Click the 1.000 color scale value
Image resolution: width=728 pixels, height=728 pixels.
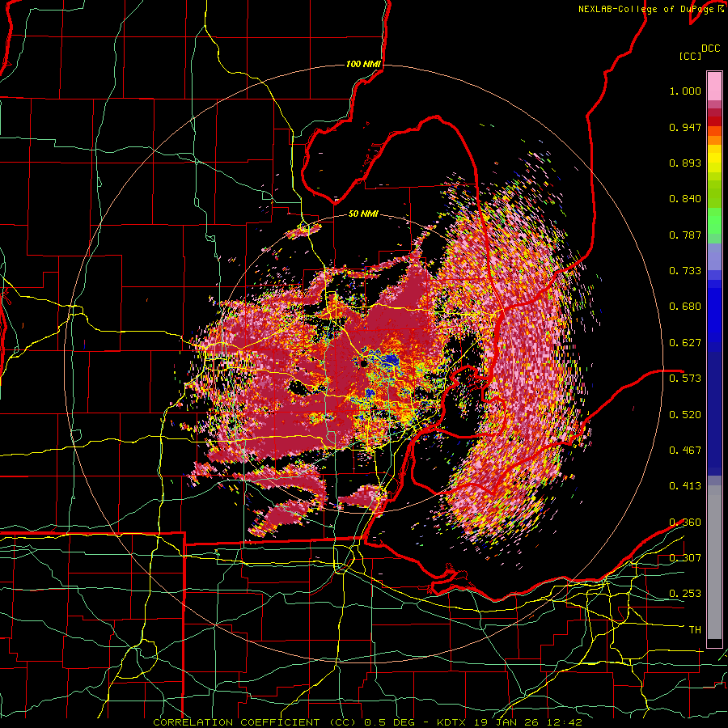coord(685,91)
